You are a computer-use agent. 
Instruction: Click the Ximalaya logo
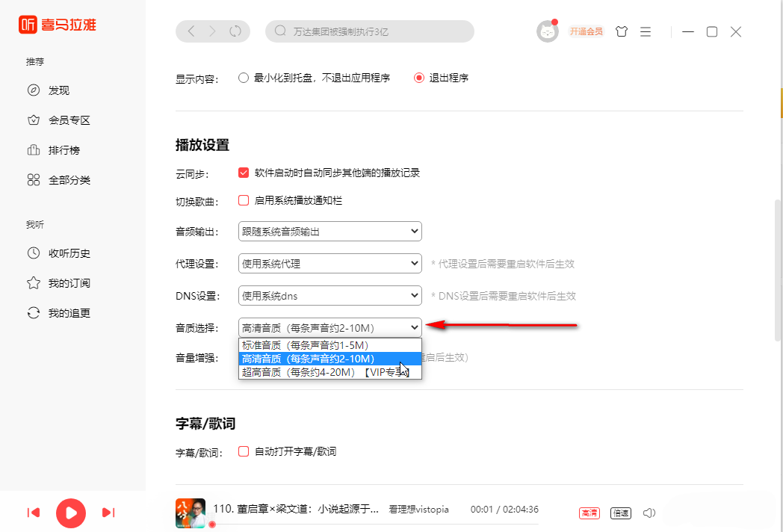pos(58,25)
